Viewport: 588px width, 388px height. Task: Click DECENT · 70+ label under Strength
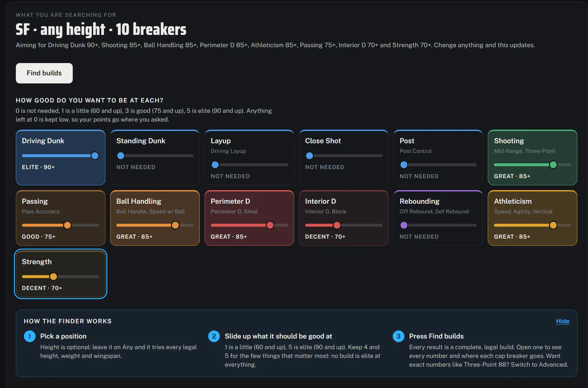42,288
